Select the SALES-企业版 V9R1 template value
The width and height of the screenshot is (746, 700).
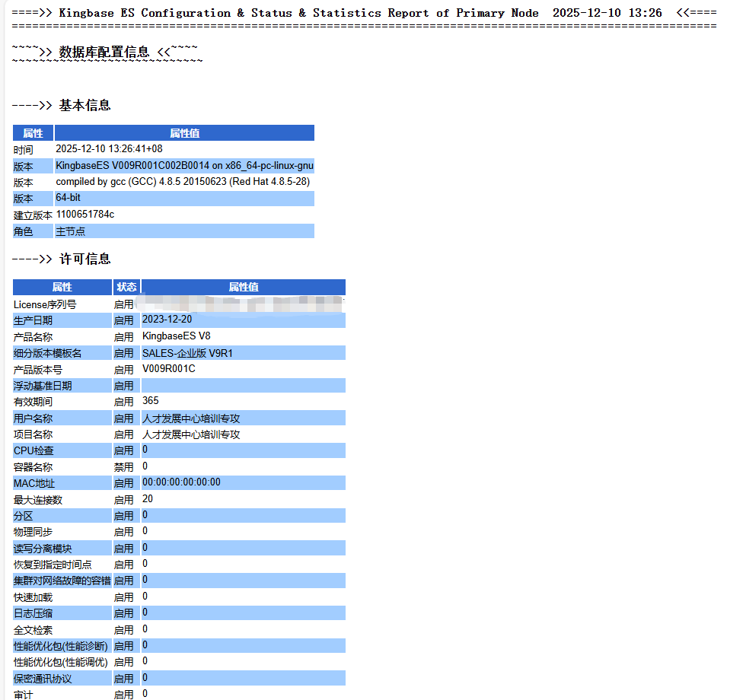click(187, 353)
